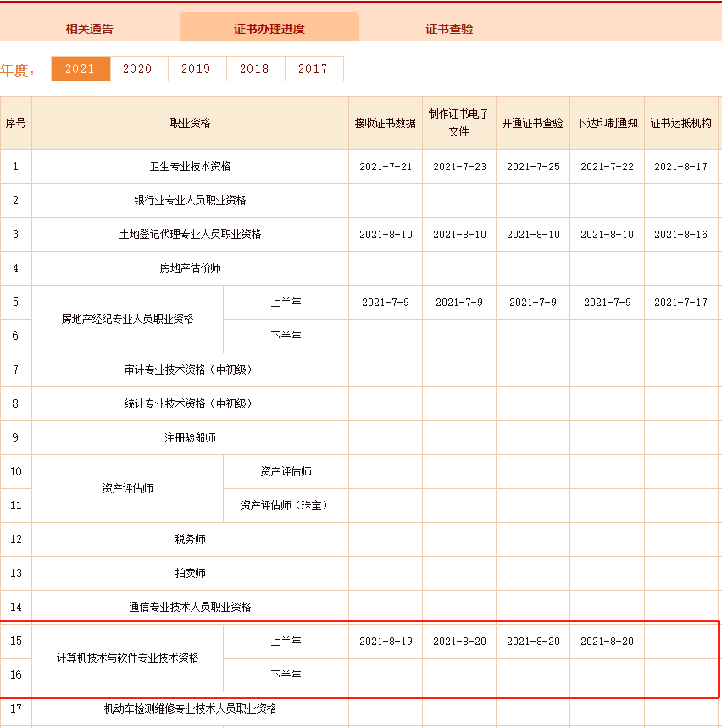722x728 pixels.
Task: Select 上半年 under 房地产经纪专业人员职业资格
Action: pos(285,302)
